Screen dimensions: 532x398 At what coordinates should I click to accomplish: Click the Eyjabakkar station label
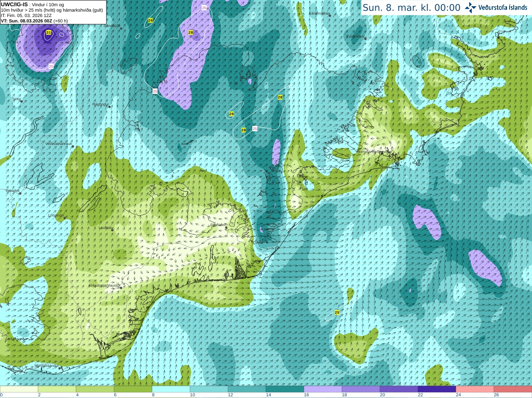pyautogui.click(x=355, y=36)
